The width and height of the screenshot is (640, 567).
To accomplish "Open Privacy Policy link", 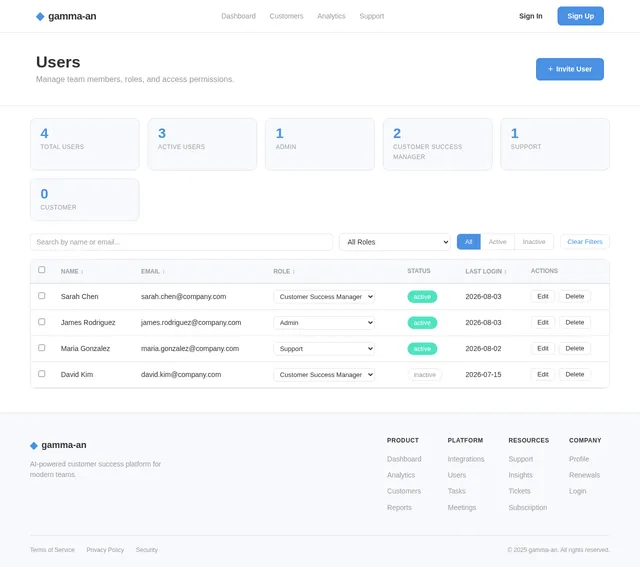I will pyautogui.click(x=105, y=550).
